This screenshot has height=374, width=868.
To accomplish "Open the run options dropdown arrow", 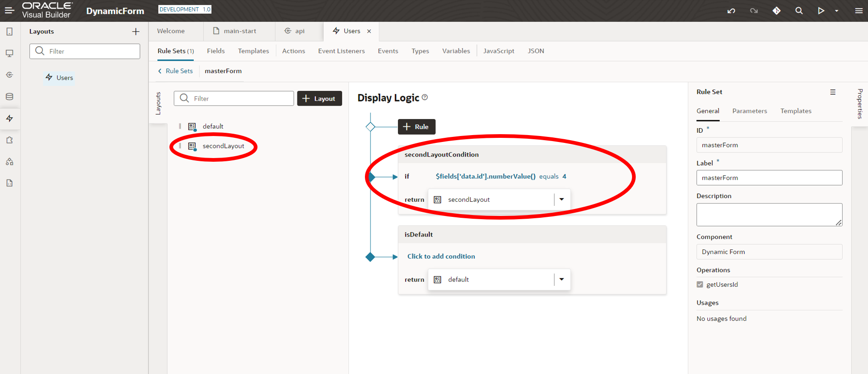I will click(836, 11).
